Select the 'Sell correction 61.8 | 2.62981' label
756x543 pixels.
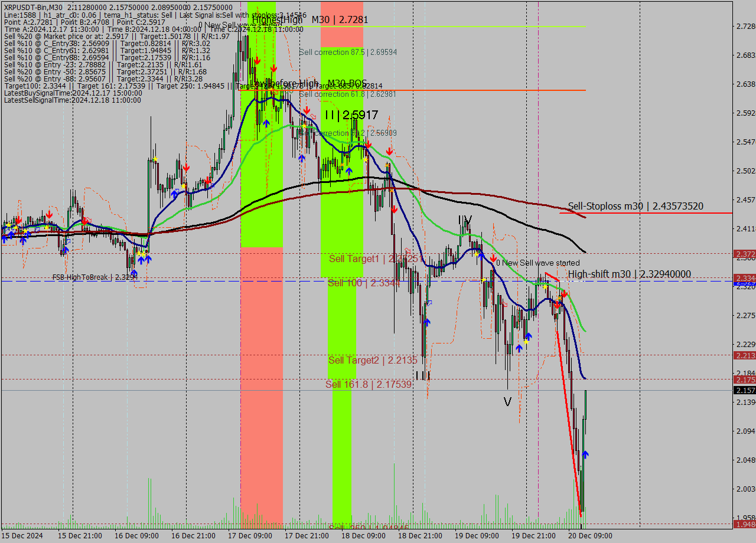[348, 94]
